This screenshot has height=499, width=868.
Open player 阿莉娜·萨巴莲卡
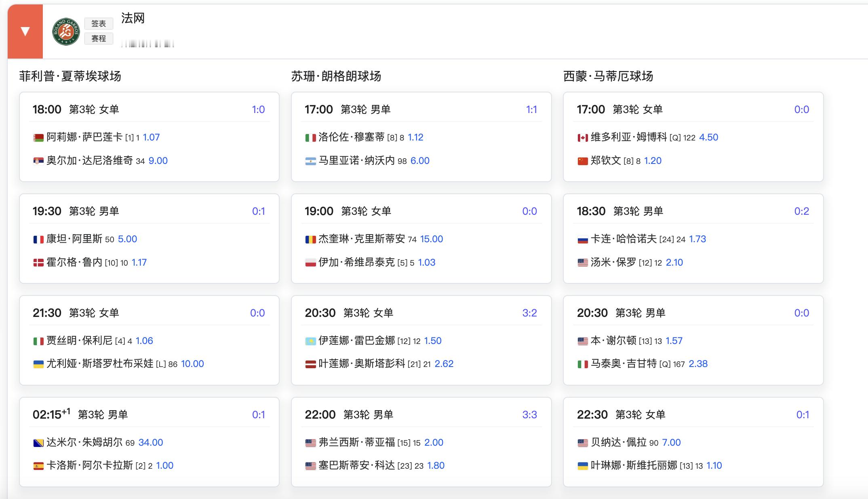point(84,137)
